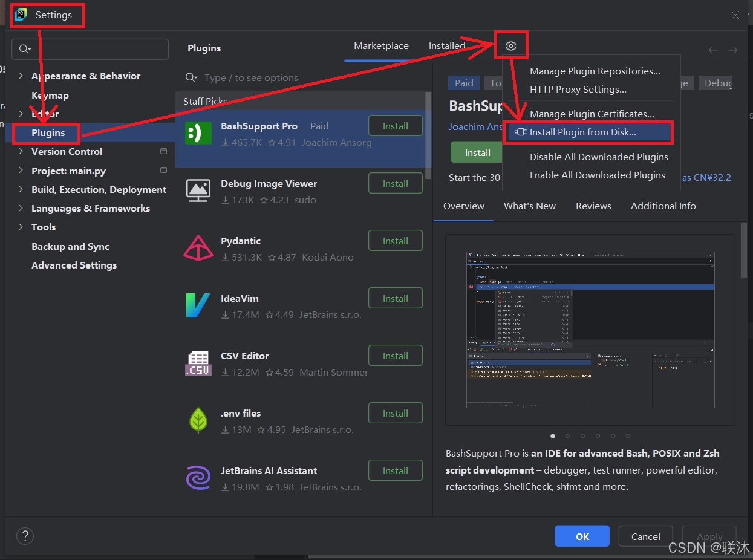Click the Paid tag in plugin details
This screenshot has height=560, width=753.
[464, 83]
